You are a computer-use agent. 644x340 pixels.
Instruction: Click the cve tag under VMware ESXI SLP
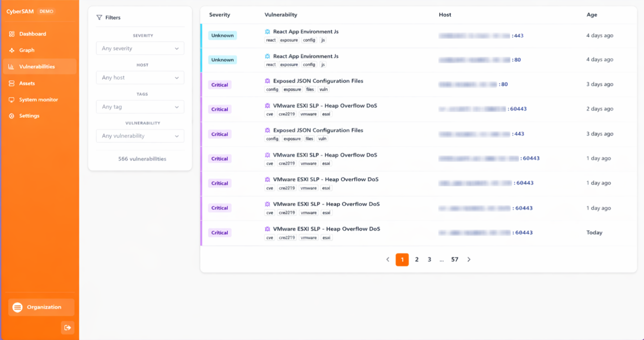click(x=269, y=114)
